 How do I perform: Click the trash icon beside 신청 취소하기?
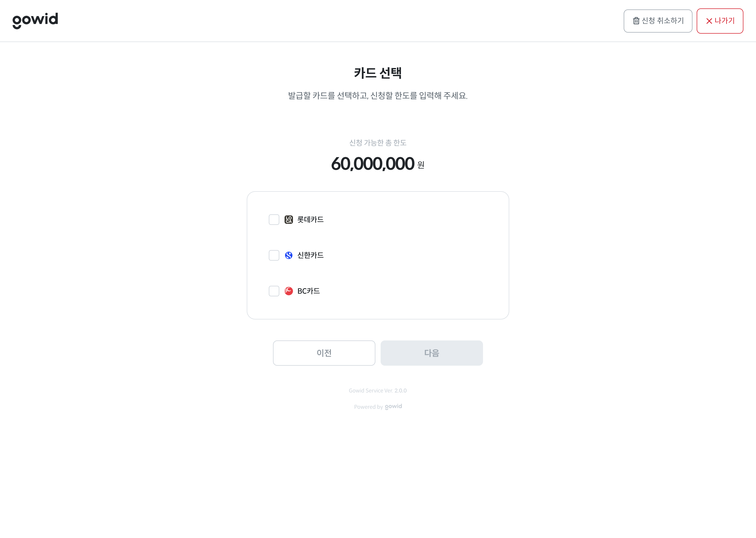pos(636,21)
